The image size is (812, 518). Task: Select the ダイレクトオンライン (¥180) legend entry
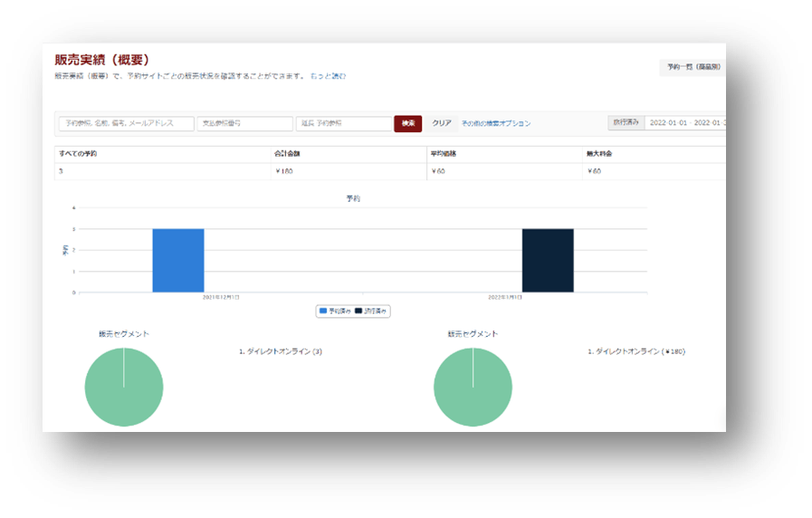(x=636, y=351)
